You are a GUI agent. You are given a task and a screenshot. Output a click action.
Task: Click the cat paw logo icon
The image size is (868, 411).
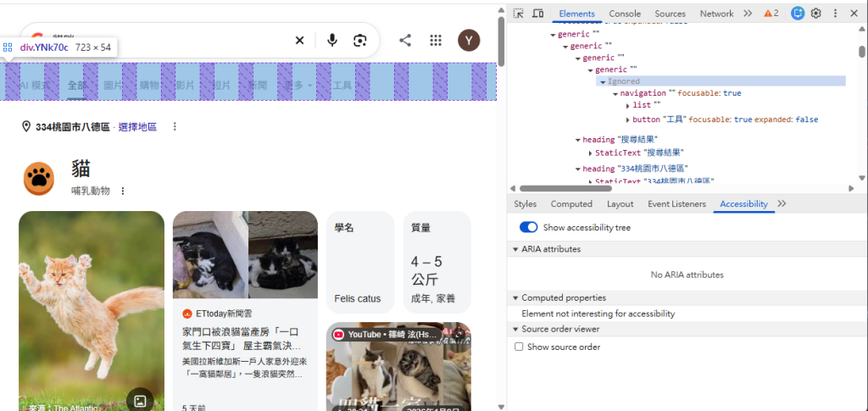click(x=39, y=179)
